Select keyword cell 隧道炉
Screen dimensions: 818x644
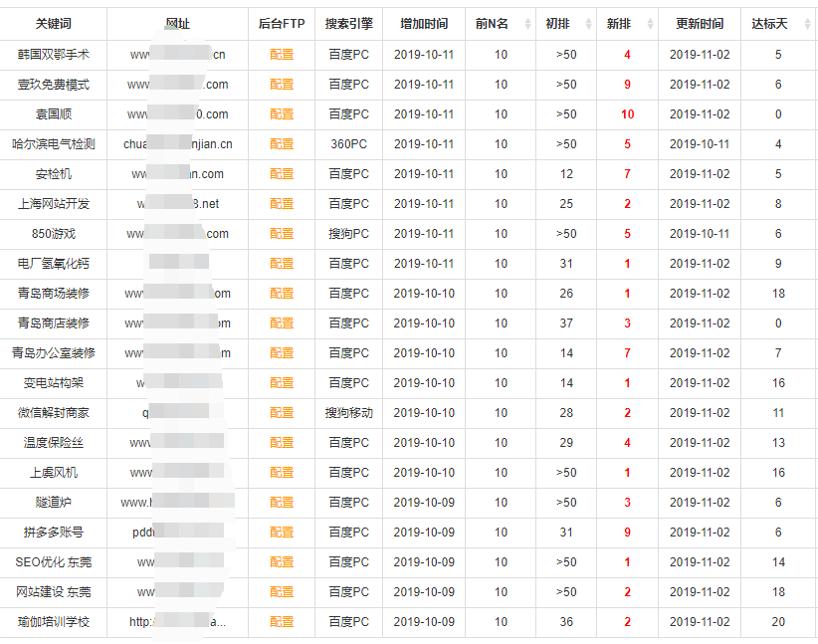[x=53, y=502]
